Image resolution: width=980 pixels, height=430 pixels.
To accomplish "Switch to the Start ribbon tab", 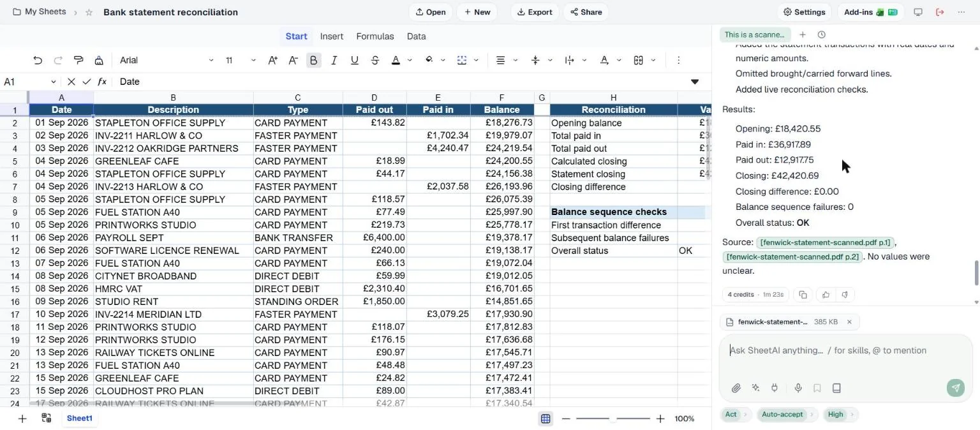I will click(296, 36).
